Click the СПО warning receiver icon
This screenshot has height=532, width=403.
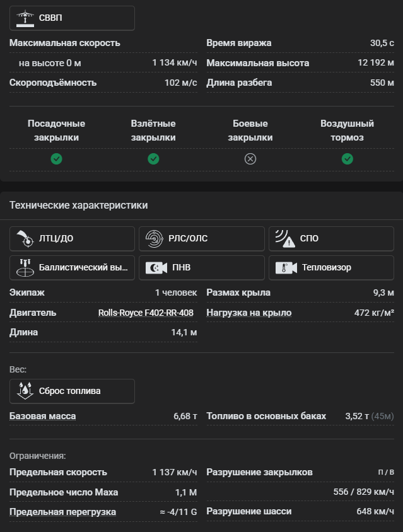(x=284, y=239)
